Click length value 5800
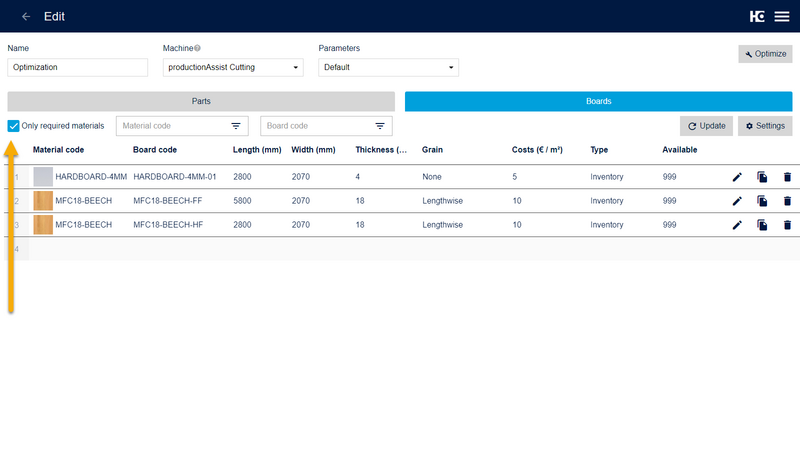 [242, 201]
